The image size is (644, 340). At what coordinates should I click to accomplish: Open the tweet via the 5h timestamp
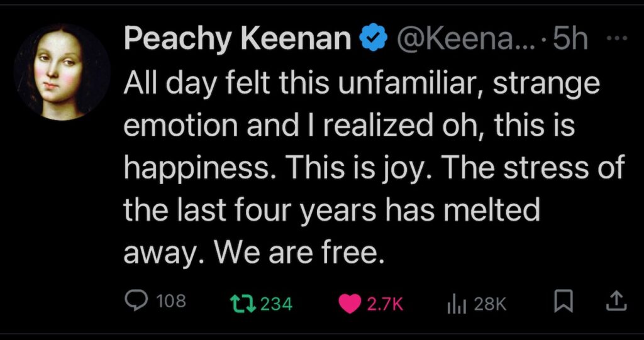pos(569,40)
